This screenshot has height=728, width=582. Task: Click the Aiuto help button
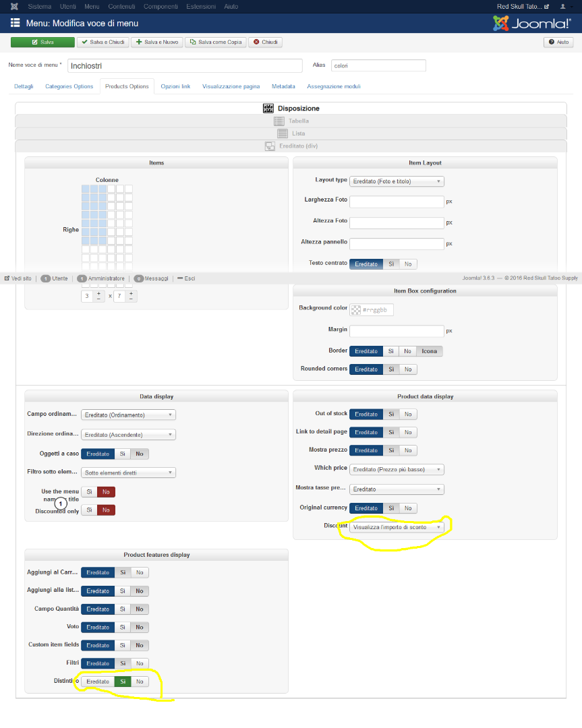pos(559,42)
